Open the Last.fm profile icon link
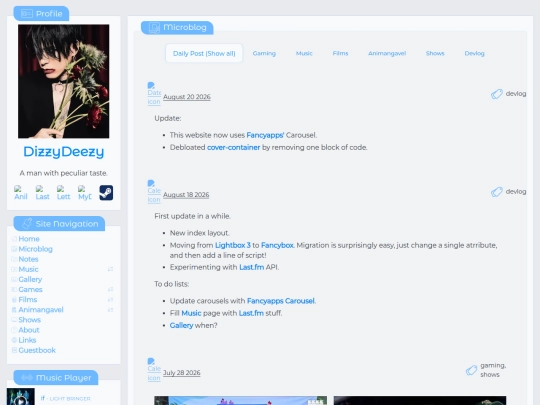The height and width of the screenshot is (405, 540). [x=42, y=193]
